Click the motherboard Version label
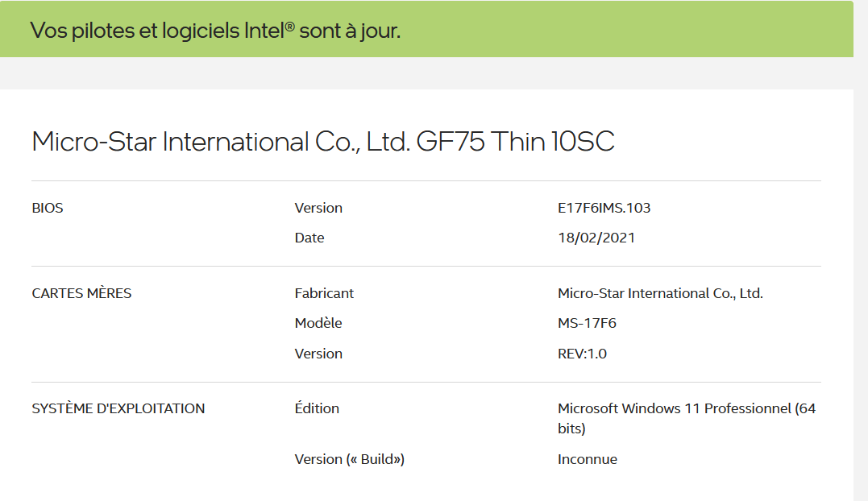 pyautogui.click(x=318, y=354)
